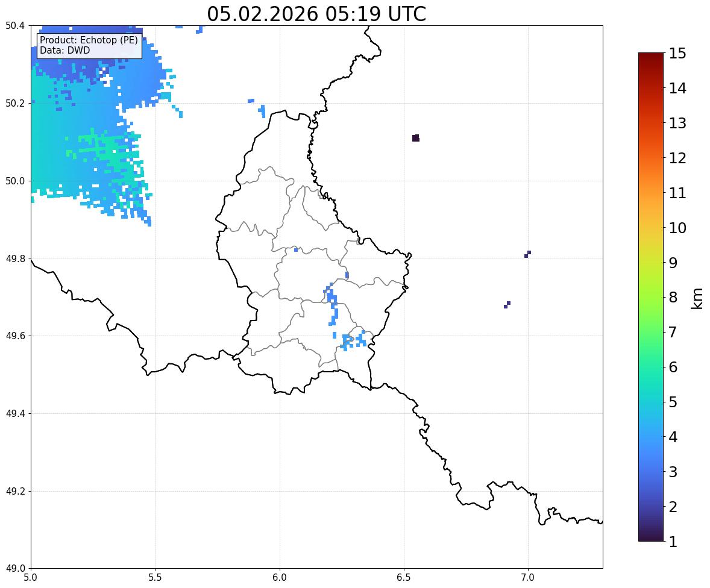
Task: Click the dark red top of the colorbar
Action: pyautogui.click(x=651, y=58)
